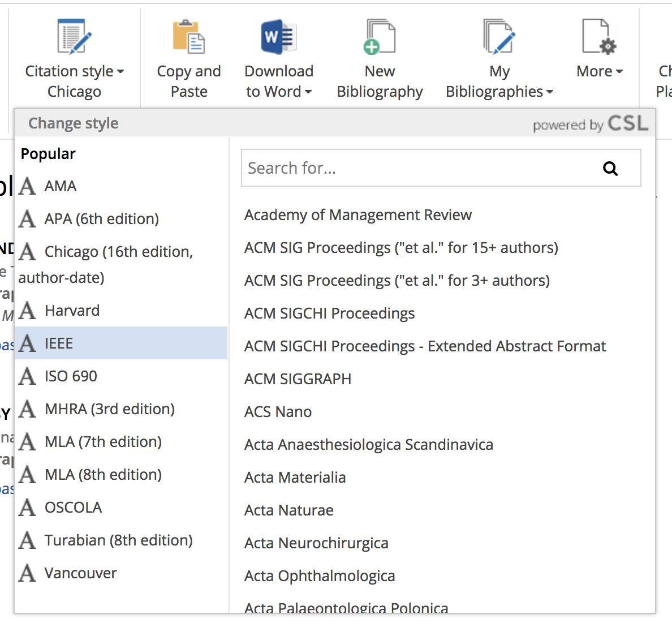This screenshot has width=672, height=636.
Task: Click the Download to Word icon
Action: pyautogui.click(x=278, y=36)
